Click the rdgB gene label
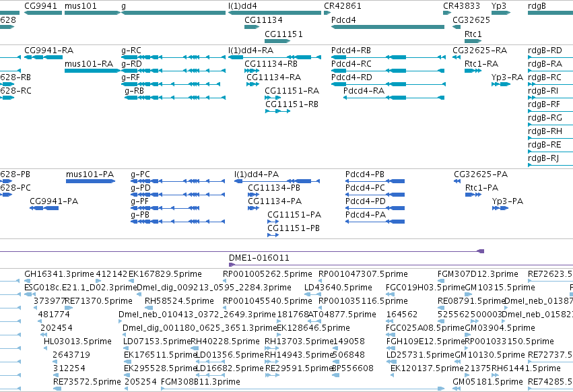Viewport: 573px width, 392px height. pyautogui.click(x=537, y=6)
